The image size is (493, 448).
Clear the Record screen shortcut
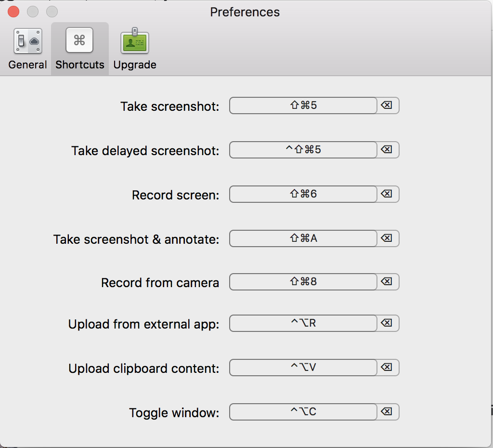pos(387,194)
